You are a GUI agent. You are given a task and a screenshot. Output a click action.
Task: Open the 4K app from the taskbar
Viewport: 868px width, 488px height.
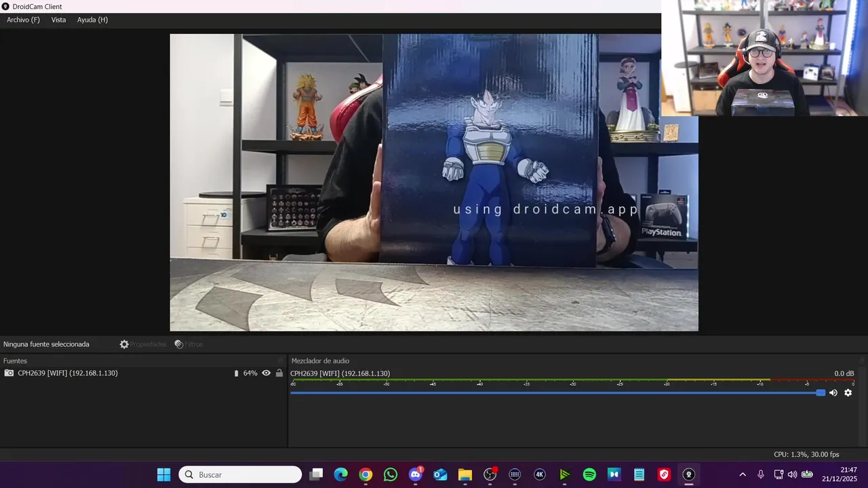point(540,474)
